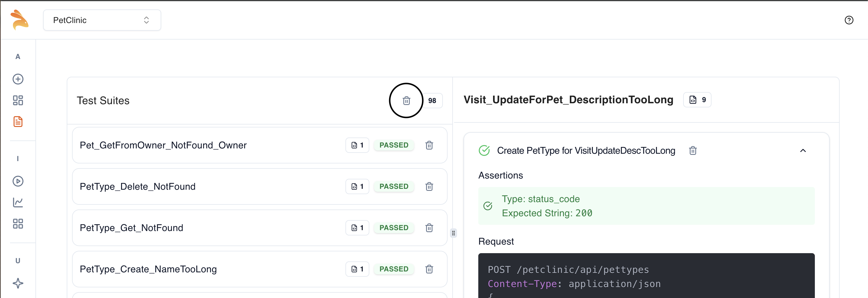This screenshot has width=868, height=298.
Task: Click the Request heading
Action: [496, 241]
